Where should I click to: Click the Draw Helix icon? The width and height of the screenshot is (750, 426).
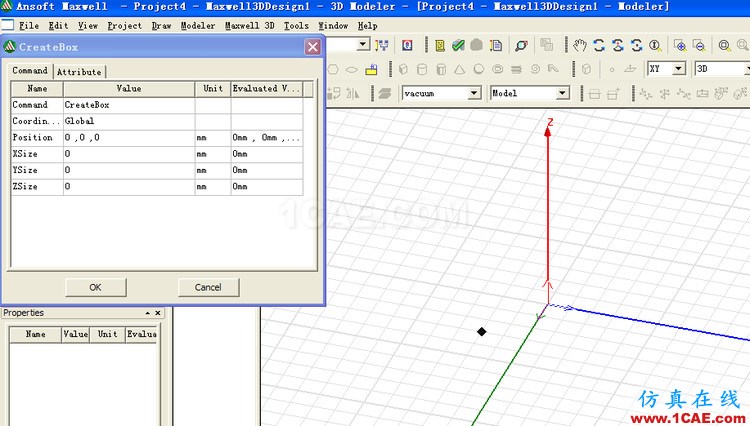(516, 69)
